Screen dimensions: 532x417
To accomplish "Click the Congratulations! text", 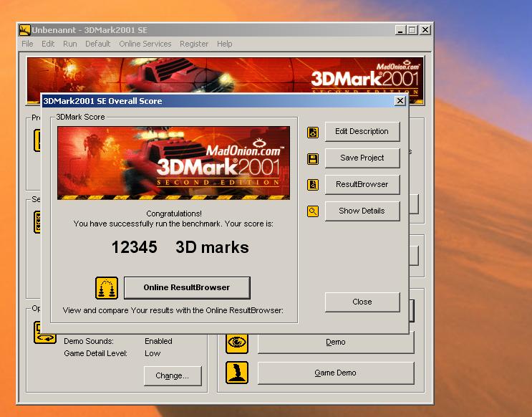I will point(174,214).
